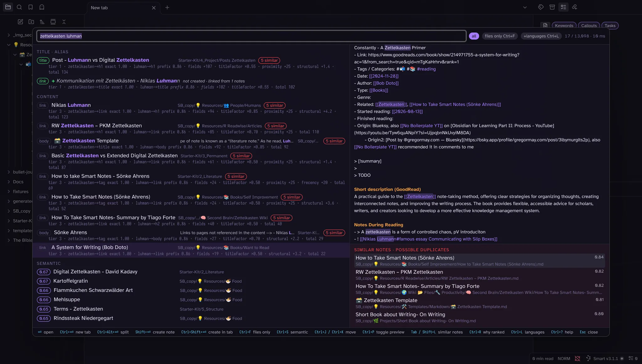Click the auto-reveal file icon in explorer

click(53, 22)
